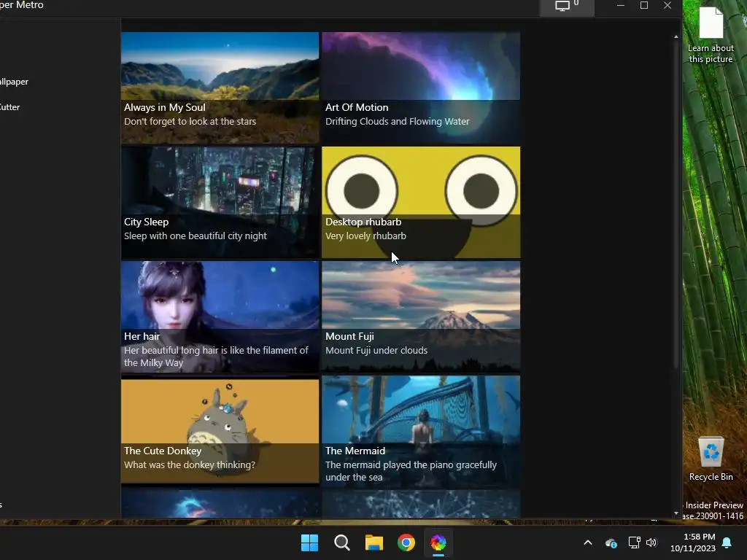This screenshot has width=747, height=560.
Task: Click the Wallpaper Metro taskbar icon
Action: 438,542
